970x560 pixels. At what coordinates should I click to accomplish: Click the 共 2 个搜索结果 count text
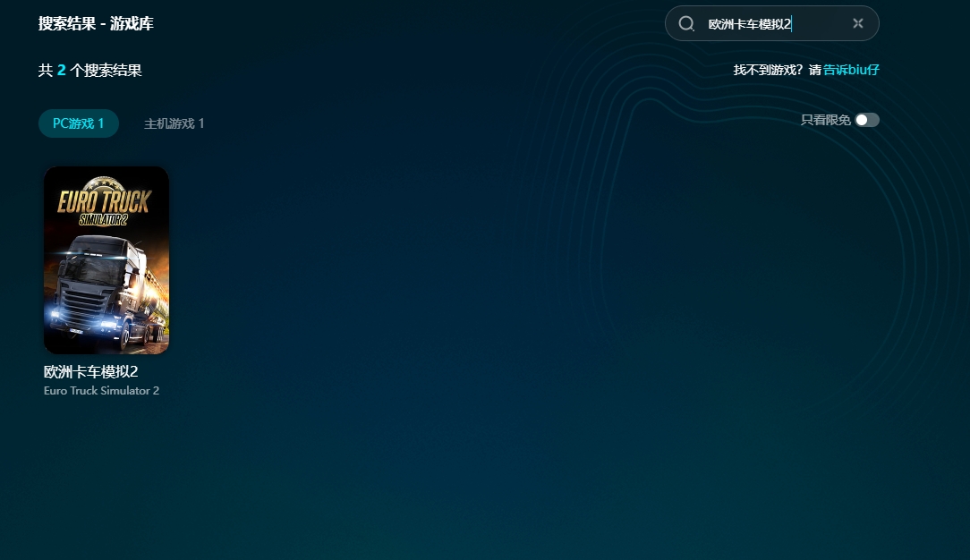pyautogui.click(x=90, y=71)
